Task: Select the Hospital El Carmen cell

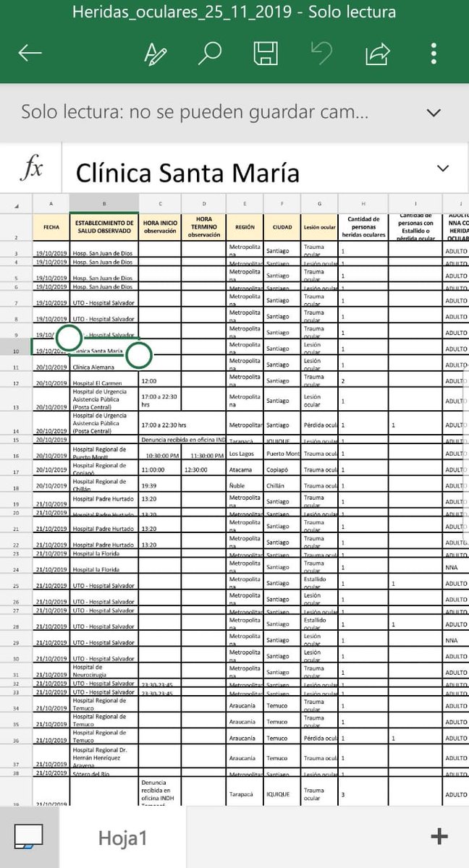Action: click(x=104, y=380)
